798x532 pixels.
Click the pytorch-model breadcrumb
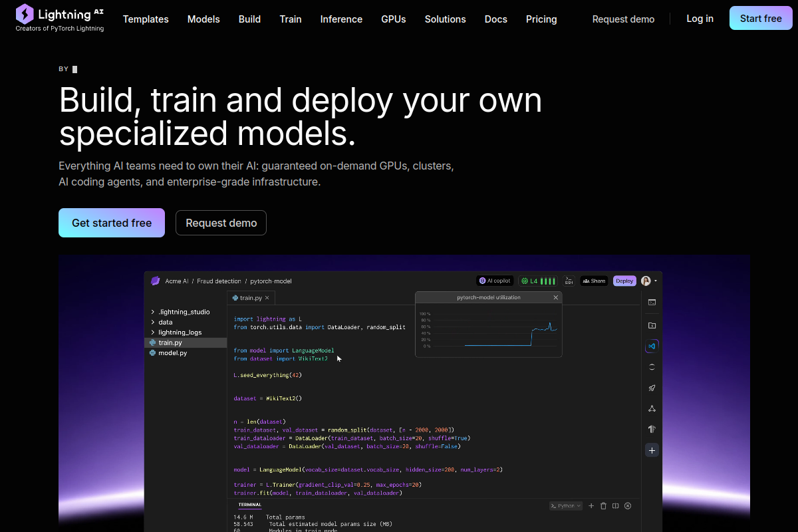coord(271,281)
